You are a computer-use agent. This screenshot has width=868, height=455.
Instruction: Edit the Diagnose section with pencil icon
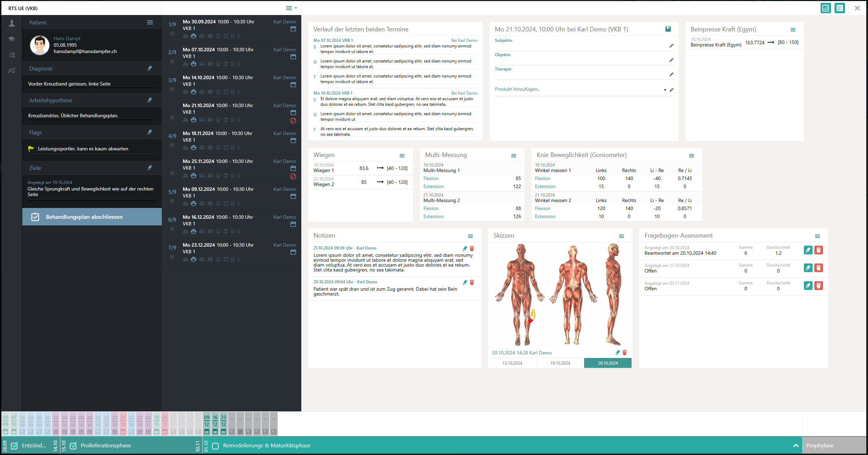[150, 68]
